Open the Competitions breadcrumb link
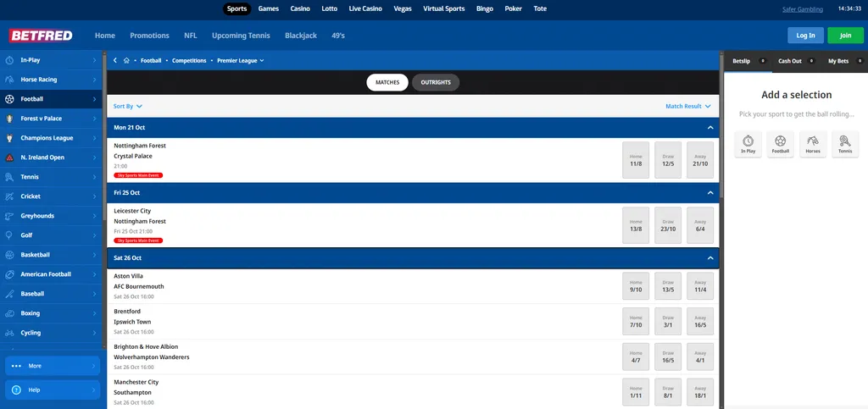 189,61
